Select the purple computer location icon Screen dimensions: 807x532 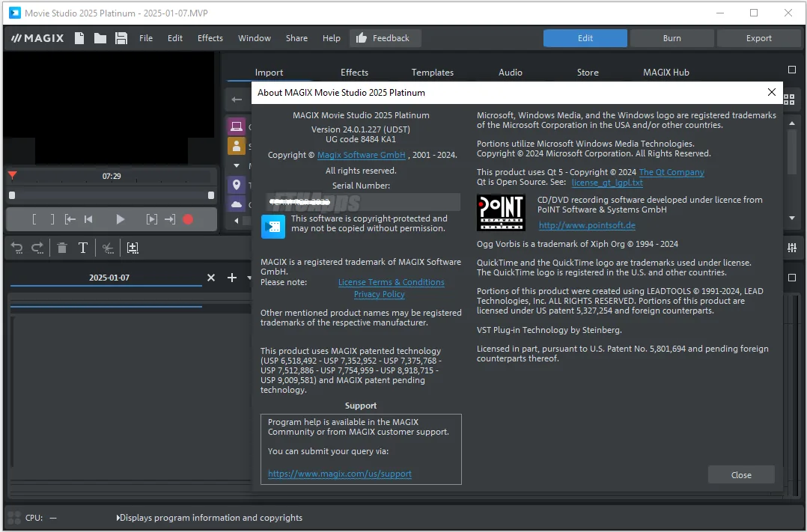tap(237, 126)
